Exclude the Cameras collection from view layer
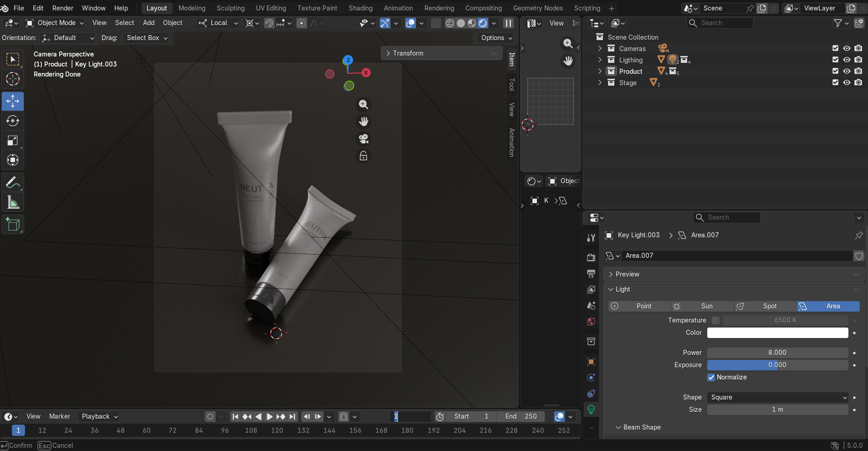The width and height of the screenshot is (868, 451). (x=835, y=48)
